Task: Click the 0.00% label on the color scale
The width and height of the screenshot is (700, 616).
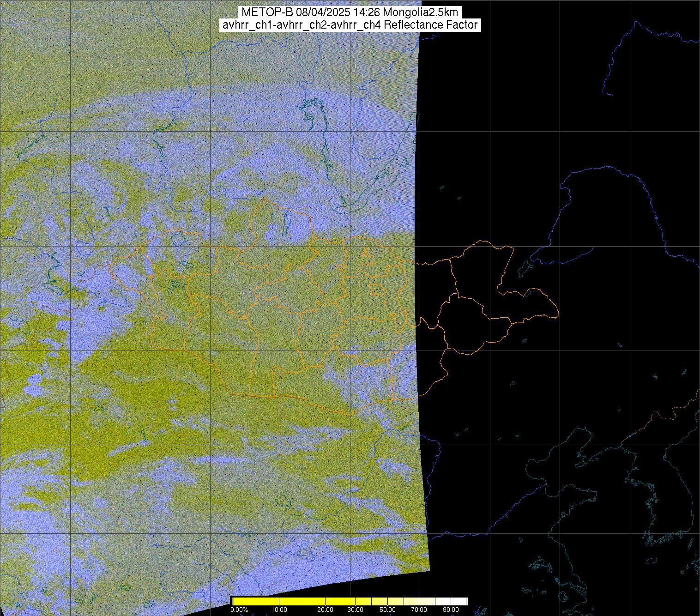Action: (239, 610)
